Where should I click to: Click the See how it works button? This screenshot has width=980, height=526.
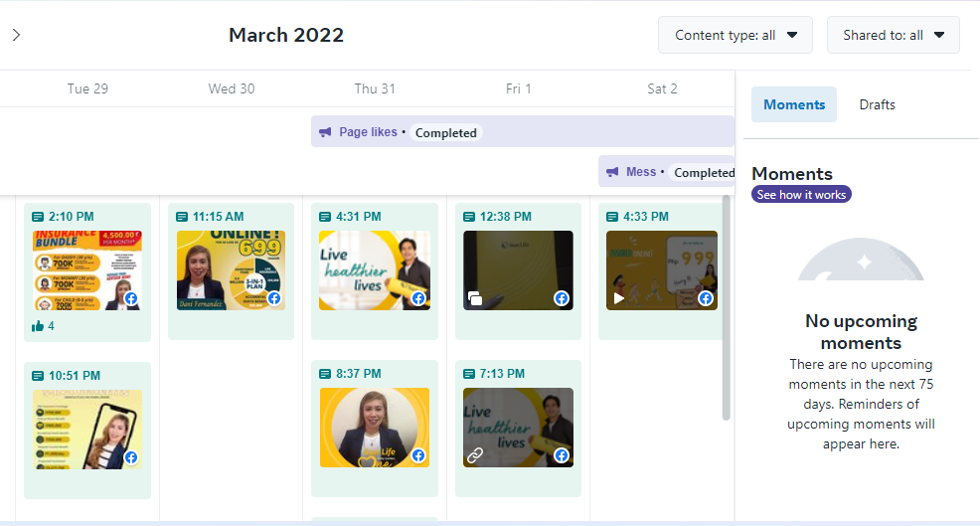[801, 195]
